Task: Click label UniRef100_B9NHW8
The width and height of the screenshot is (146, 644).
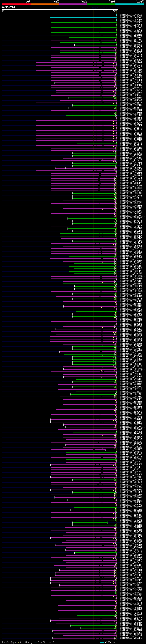Action: click(x=131, y=301)
